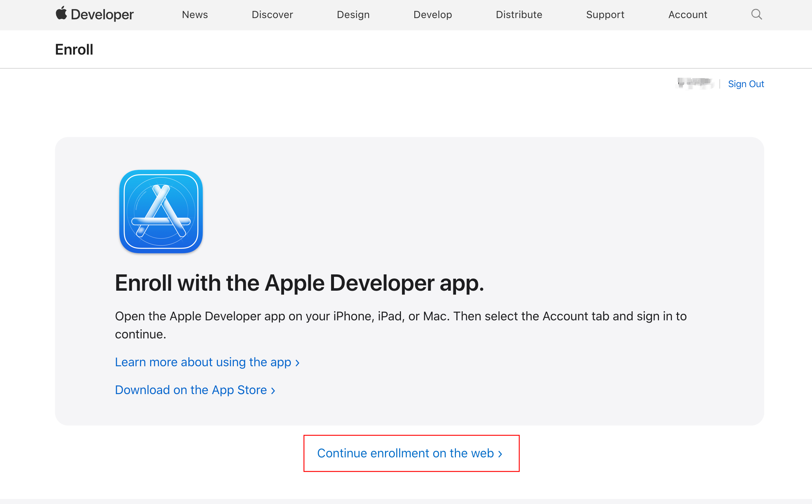Go to the Design section

coord(353,14)
